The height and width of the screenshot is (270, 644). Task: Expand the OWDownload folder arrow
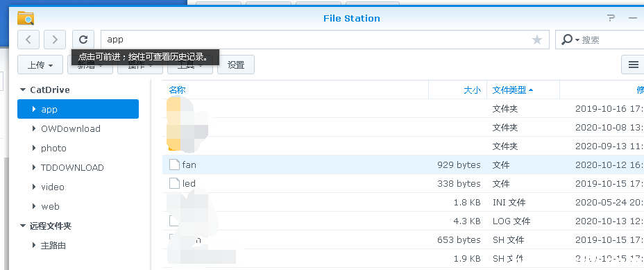34,128
